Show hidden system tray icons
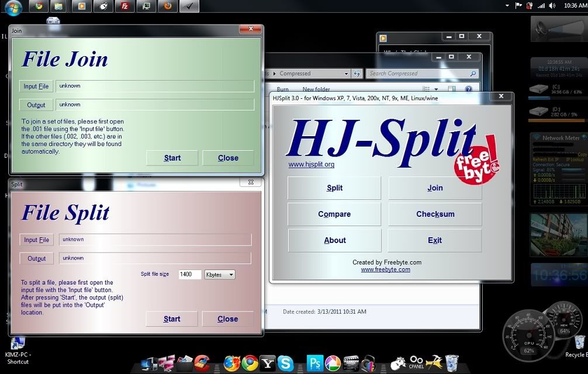The width and height of the screenshot is (588, 374). click(507, 6)
